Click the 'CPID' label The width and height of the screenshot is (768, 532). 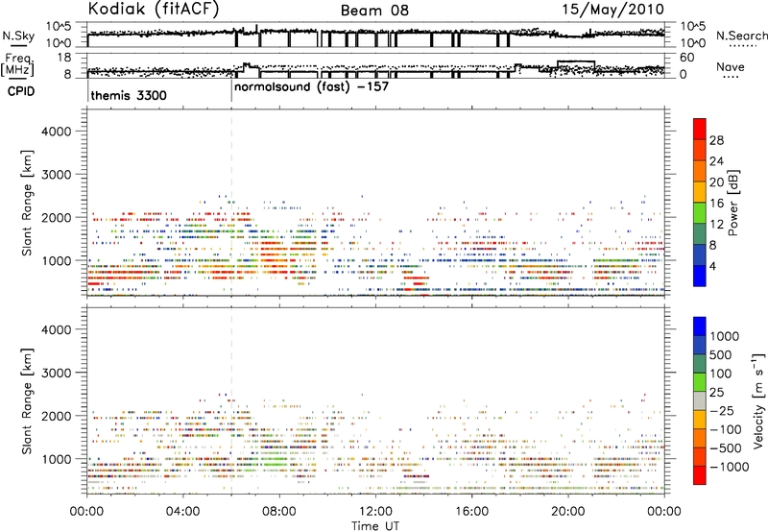pyautogui.click(x=21, y=91)
